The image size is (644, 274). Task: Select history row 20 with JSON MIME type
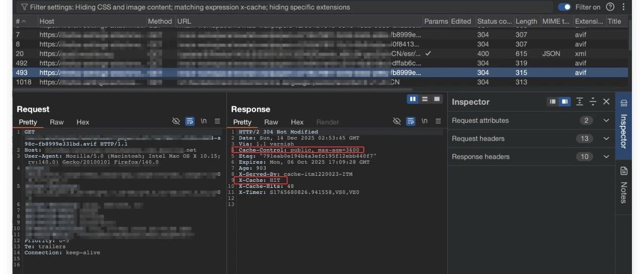pyautogui.click(x=321, y=53)
